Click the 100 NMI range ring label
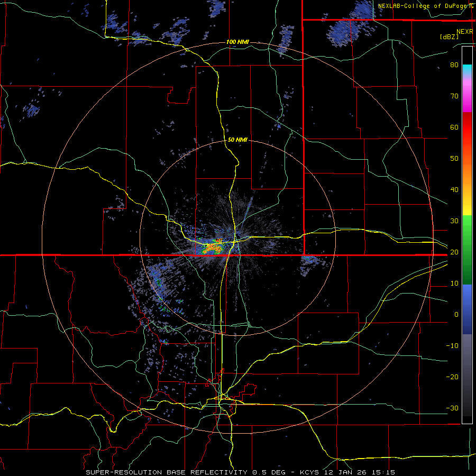Image resolution: width=476 pixels, height=476 pixels. coord(237,42)
